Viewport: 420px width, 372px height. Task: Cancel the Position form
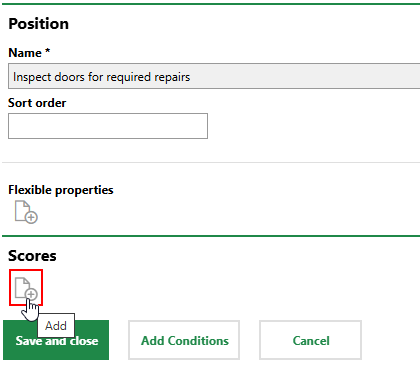tap(310, 340)
